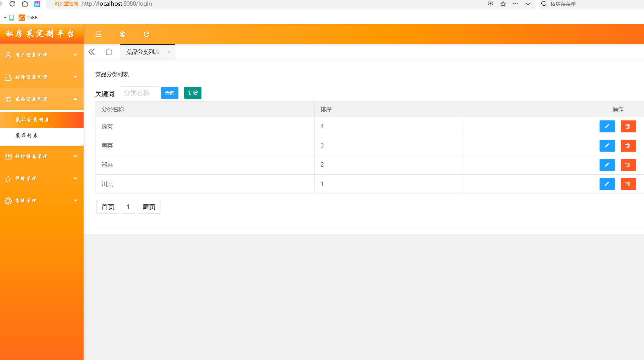Click the edit pencil icon for 湘菜 row

point(607,165)
